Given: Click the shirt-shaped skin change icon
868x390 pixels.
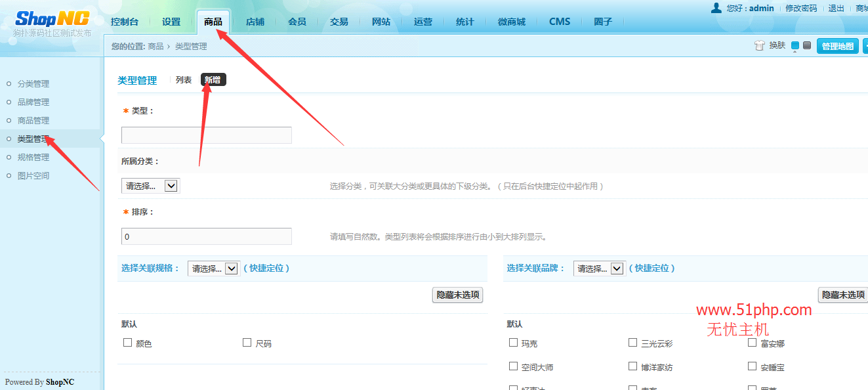Looking at the screenshot, I should click(760, 46).
